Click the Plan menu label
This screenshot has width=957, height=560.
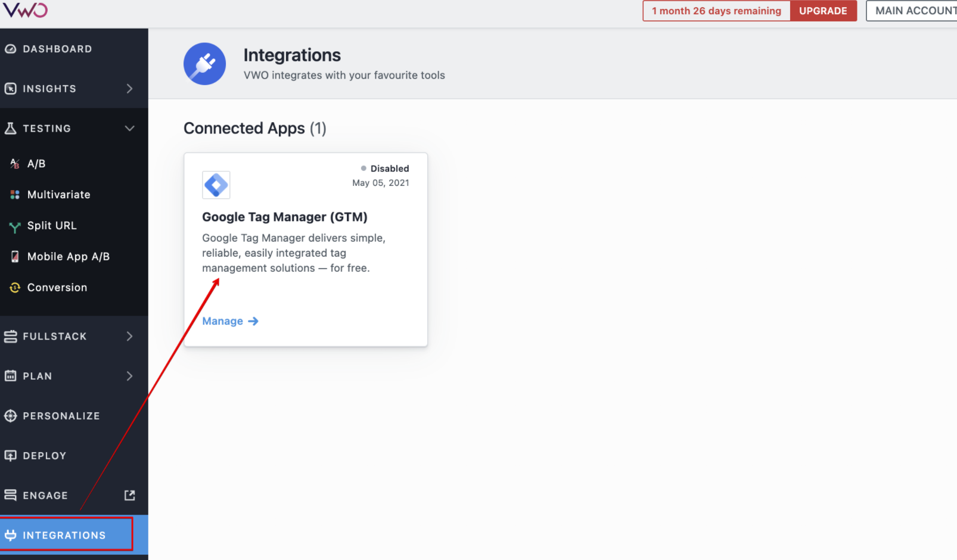pyautogui.click(x=38, y=376)
